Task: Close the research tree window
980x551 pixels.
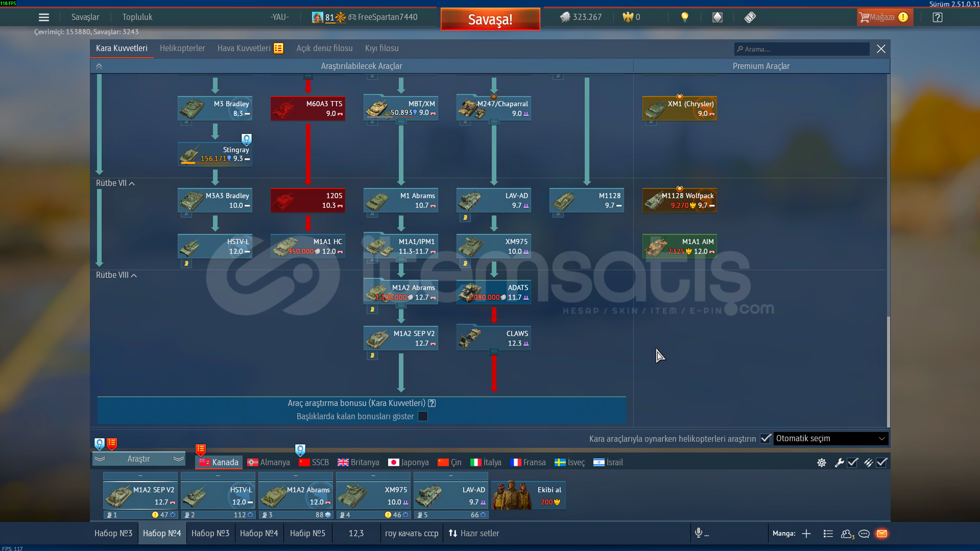Action: pos(881,49)
